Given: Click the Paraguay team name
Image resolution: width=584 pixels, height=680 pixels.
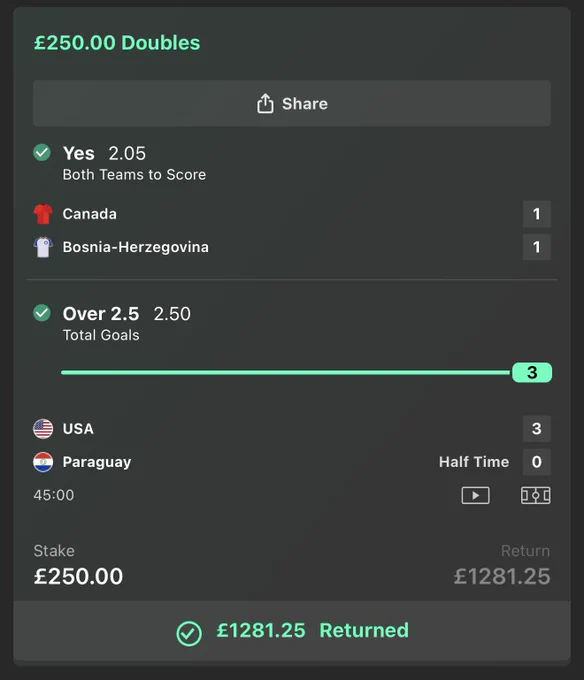Looking at the screenshot, I should pos(97,462).
